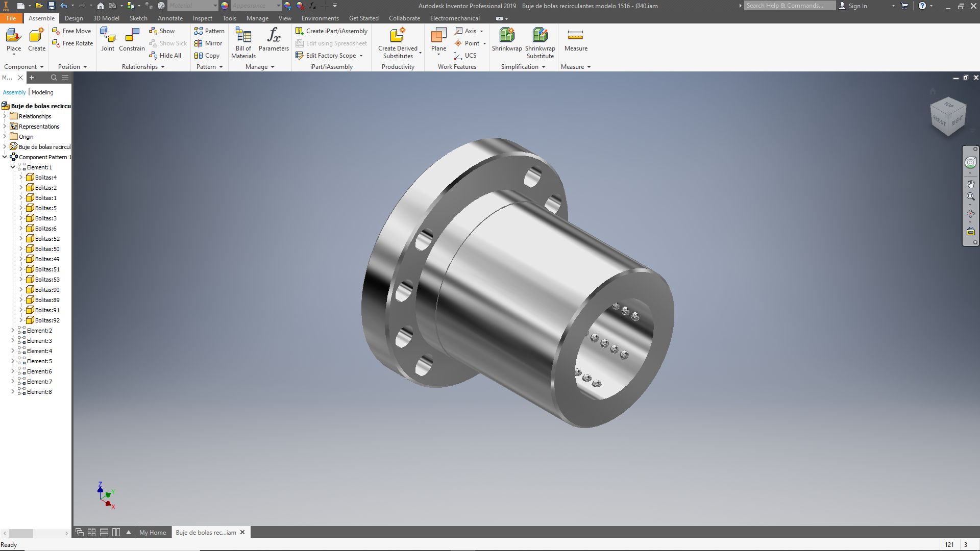This screenshot has height=551, width=980.
Task: Switch browser to Modeling view
Action: (42, 92)
